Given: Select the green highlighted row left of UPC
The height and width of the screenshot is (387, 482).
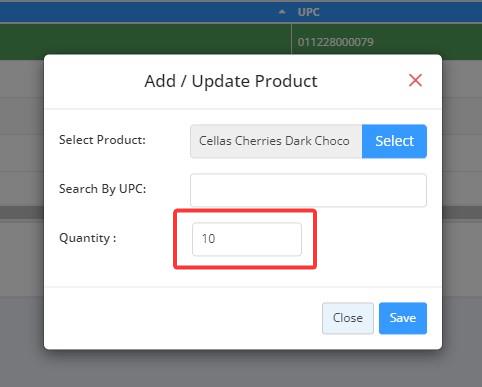Looking at the screenshot, I should point(146,39).
